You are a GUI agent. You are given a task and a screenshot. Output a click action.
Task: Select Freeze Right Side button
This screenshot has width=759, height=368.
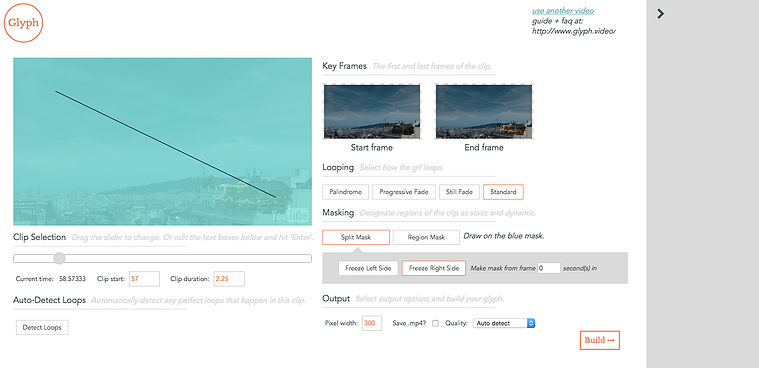click(x=434, y=268)
